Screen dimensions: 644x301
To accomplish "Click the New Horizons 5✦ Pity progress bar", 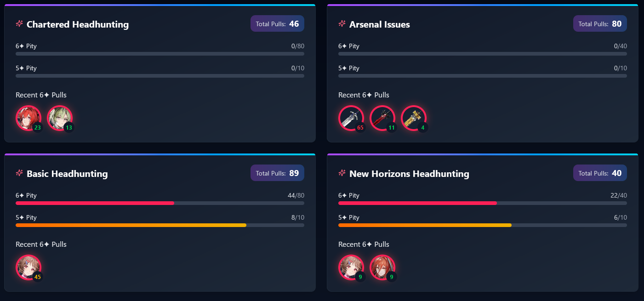I will coord(483,225).
